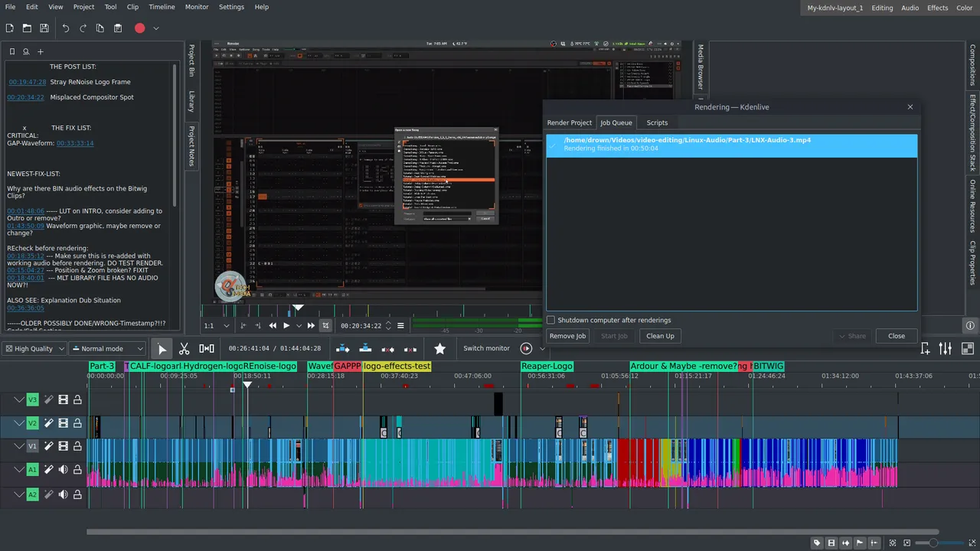Follow the 00:33:33:14 GAP-Waveform link

75,143
